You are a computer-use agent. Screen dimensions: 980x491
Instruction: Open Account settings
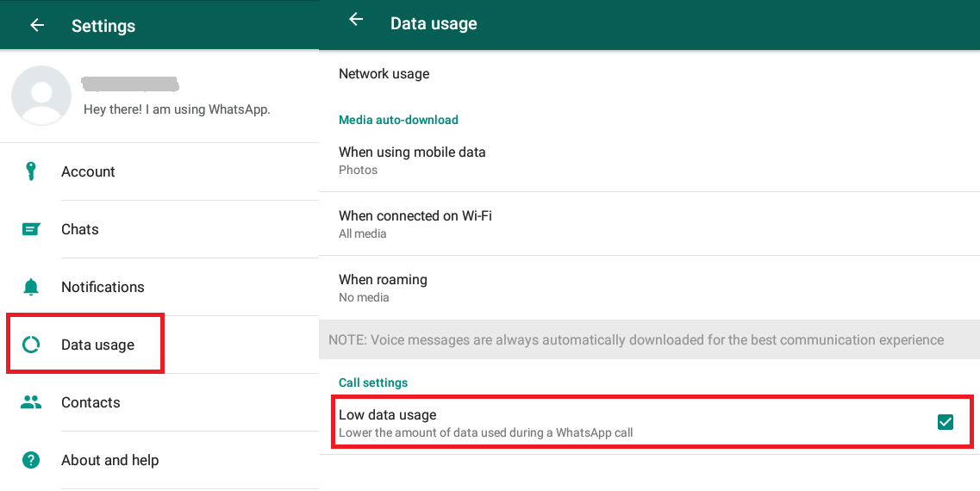159,171
